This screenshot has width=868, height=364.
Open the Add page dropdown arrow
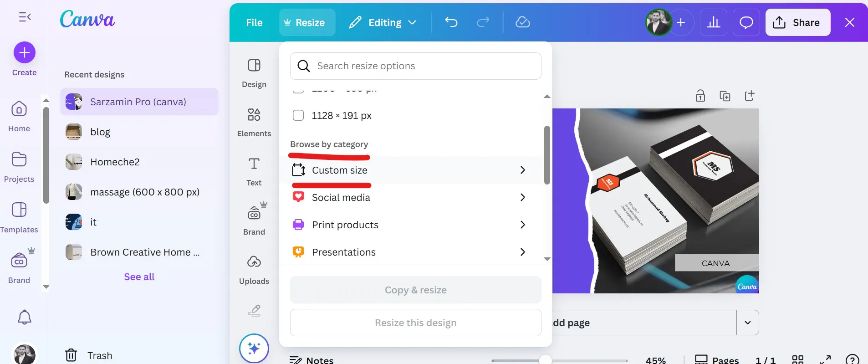(748, 323)
